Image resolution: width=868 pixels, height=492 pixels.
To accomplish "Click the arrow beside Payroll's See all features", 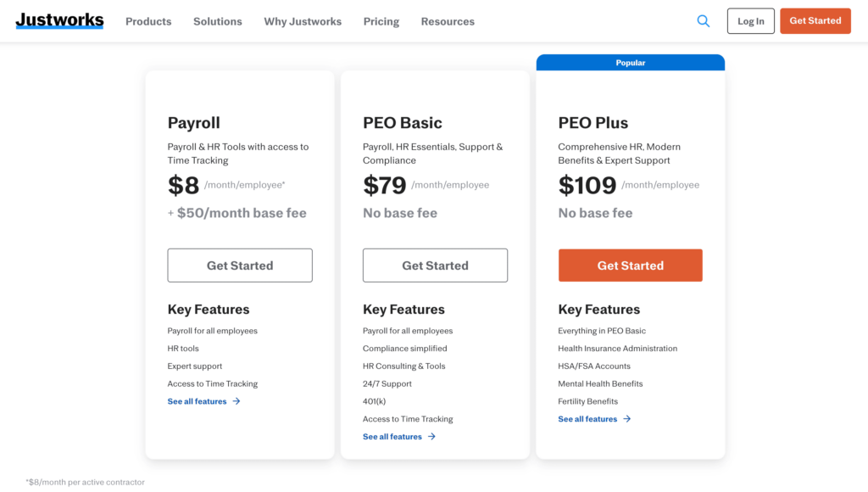I will pyautogui.click(x=235, y=401).
